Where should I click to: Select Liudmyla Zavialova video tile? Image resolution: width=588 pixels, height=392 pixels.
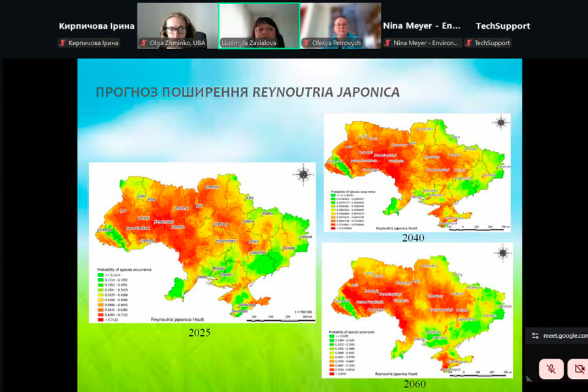click(x=259, y=26)
